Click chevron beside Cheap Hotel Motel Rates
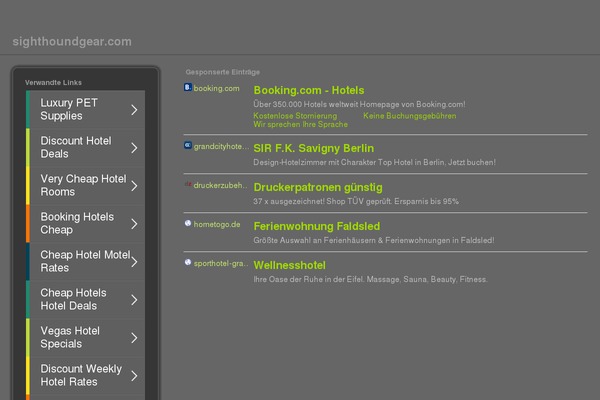This screenshot has height=400, width=600. (134, 262)
